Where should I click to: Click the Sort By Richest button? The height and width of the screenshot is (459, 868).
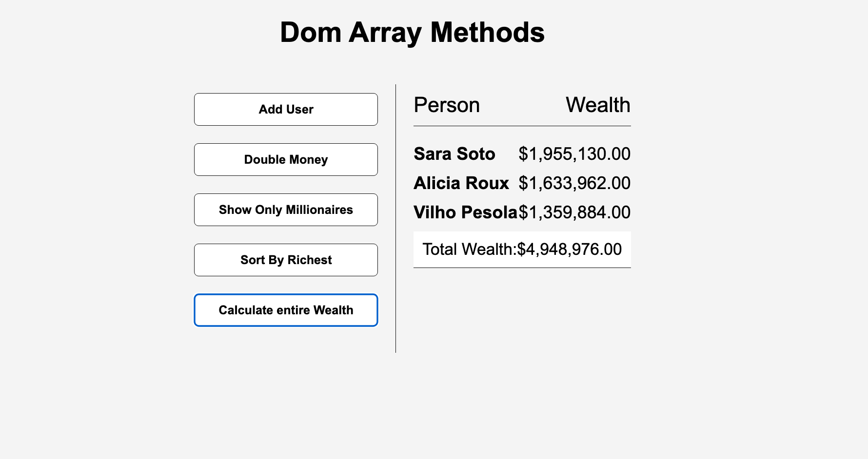click(286, 260)
